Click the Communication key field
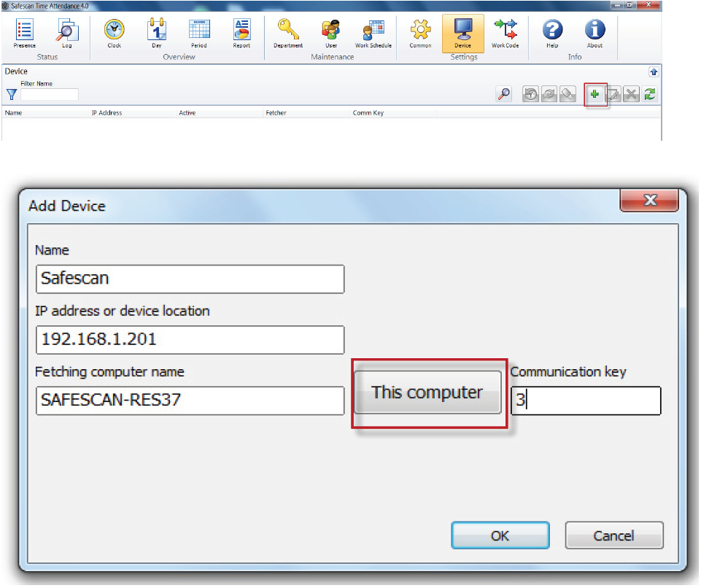 (x=586, y=401)
